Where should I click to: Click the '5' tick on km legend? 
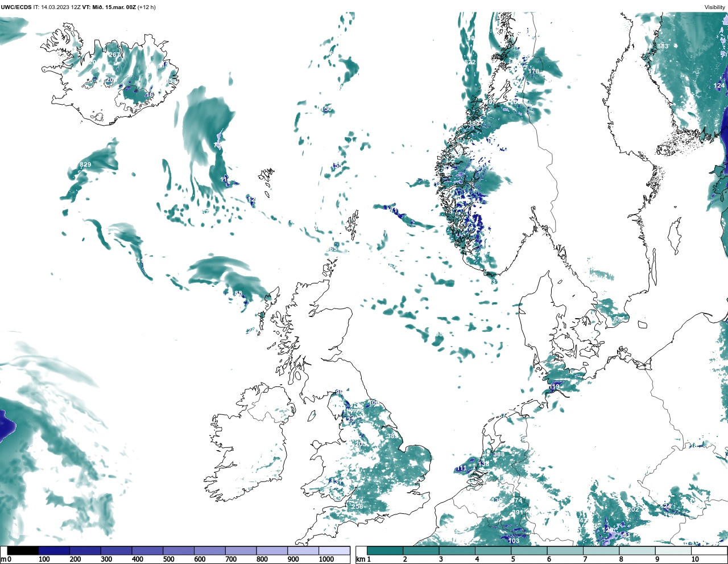(513, 559)
